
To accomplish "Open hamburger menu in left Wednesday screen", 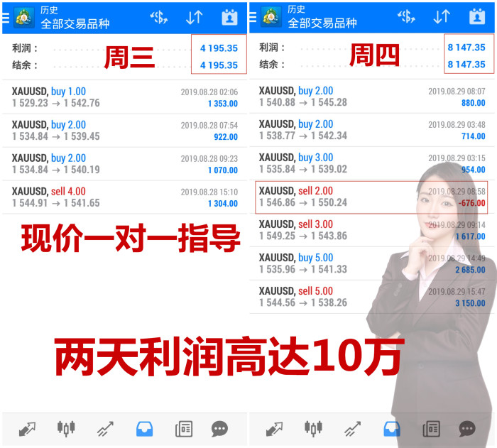I will pos(6,18).
